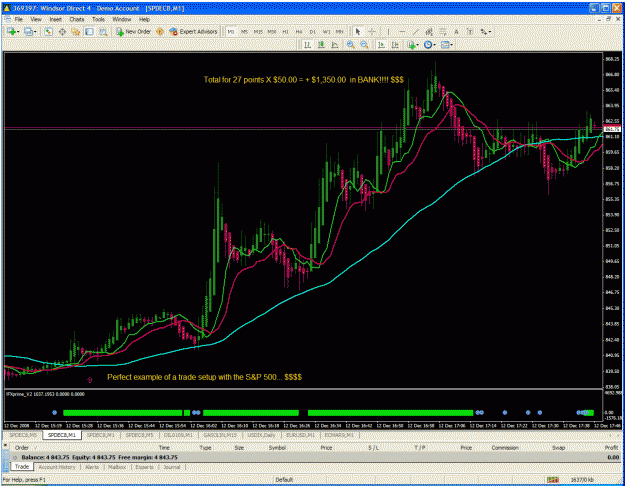This screenshot has width=625, height=486.
Task: Open the Window menu
Action: 122,19
